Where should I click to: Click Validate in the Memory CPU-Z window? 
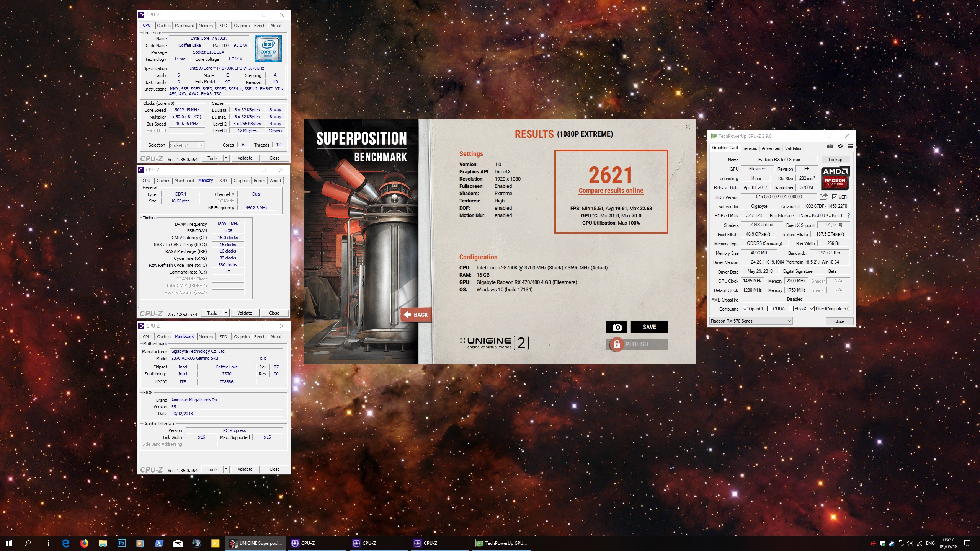(245, 313)
